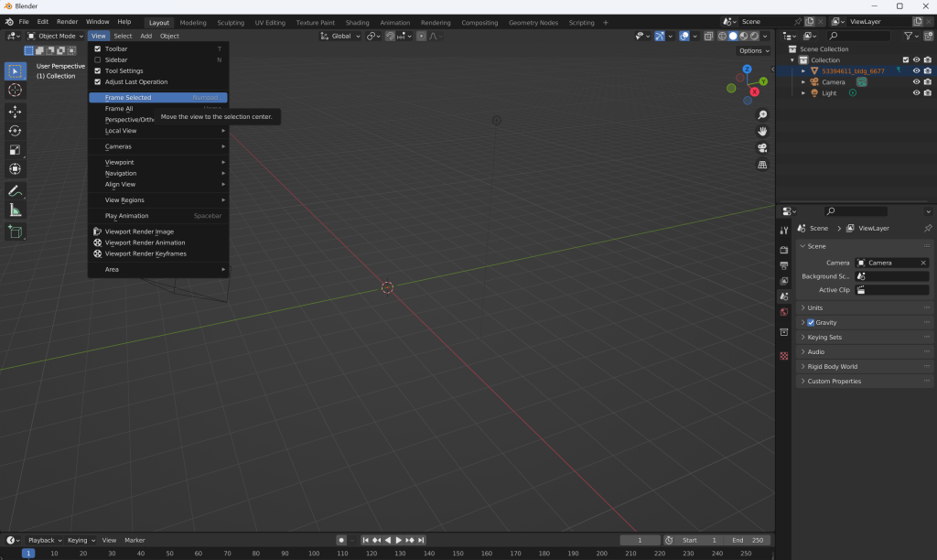937x560 pixels.
Task: Select the Rotate tool in left toolbar
Action: coord(16,131)
